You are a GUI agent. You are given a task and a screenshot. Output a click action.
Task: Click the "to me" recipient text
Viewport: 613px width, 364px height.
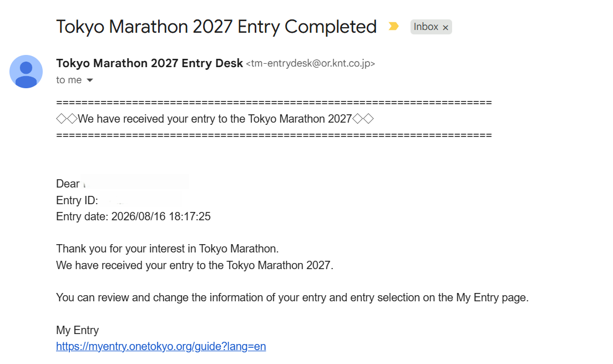(69, 80)
